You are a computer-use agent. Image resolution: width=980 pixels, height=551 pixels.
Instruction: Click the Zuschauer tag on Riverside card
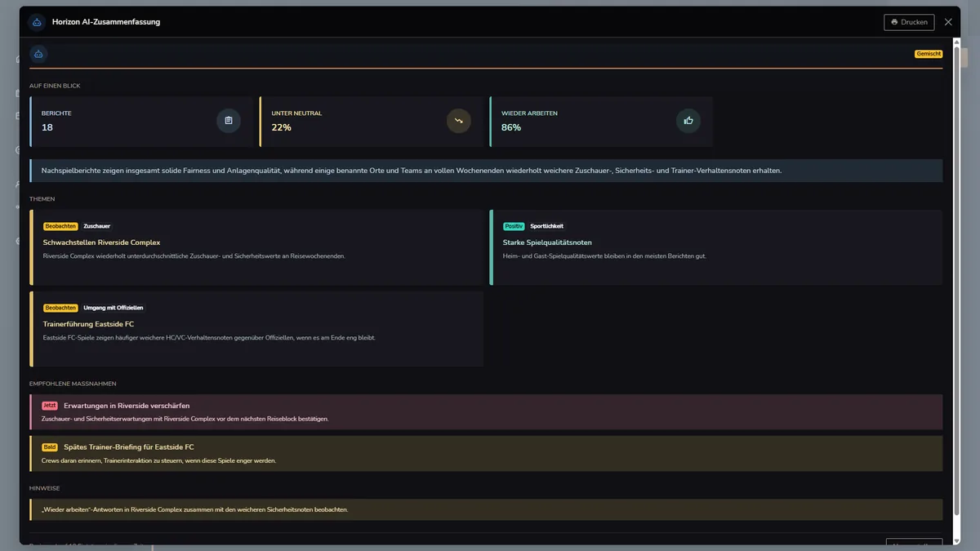click(x=97, y=226)
